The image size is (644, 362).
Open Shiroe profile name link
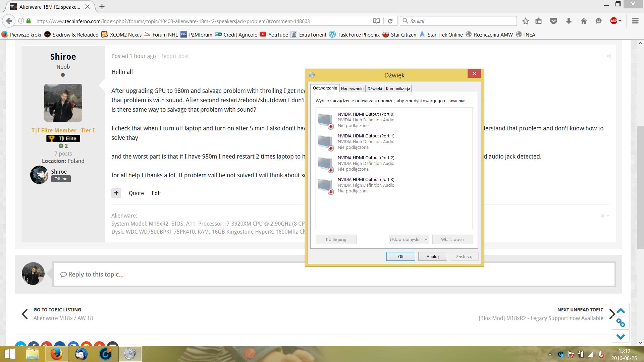coord(63,57)
